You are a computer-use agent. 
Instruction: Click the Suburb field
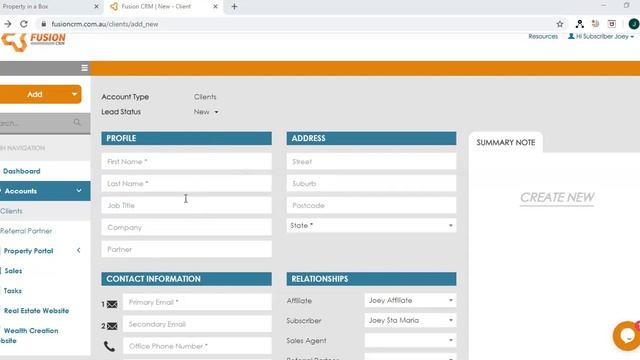point(371,184)
